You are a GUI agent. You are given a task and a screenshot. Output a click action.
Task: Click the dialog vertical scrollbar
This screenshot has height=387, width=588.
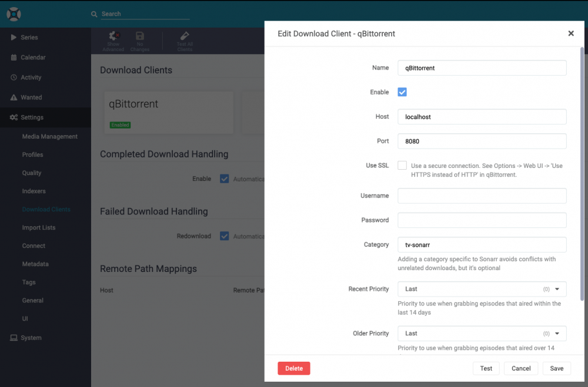click(x=582, y=174)
